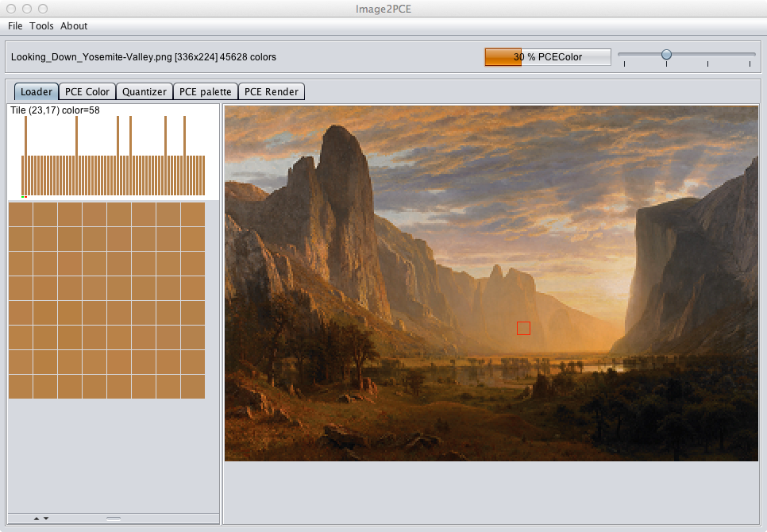Pick the top-left cell of the tile pixel grid

point(21,214)
